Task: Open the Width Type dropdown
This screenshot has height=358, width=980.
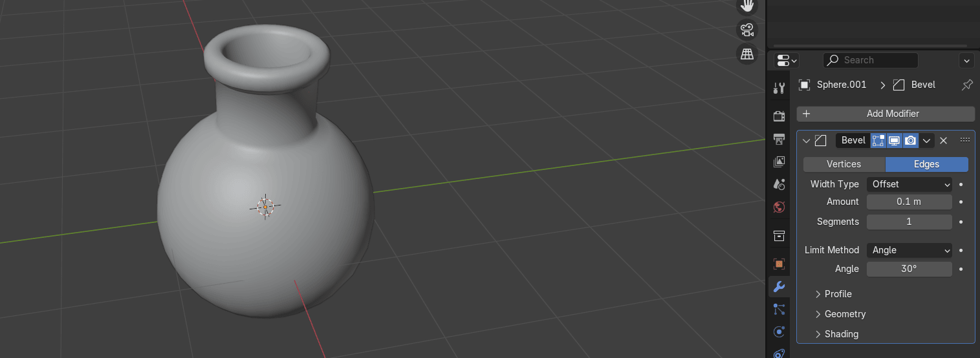Action: (909, 184)
